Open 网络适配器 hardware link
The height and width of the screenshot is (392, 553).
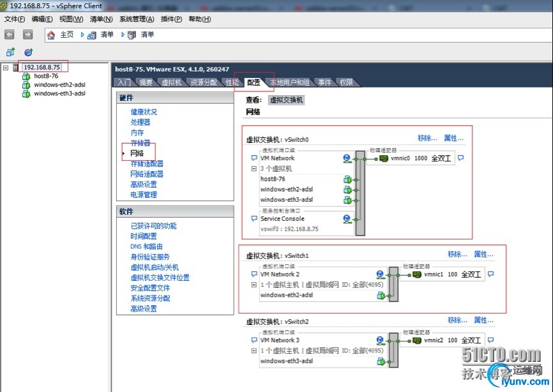tap(147, 174)
